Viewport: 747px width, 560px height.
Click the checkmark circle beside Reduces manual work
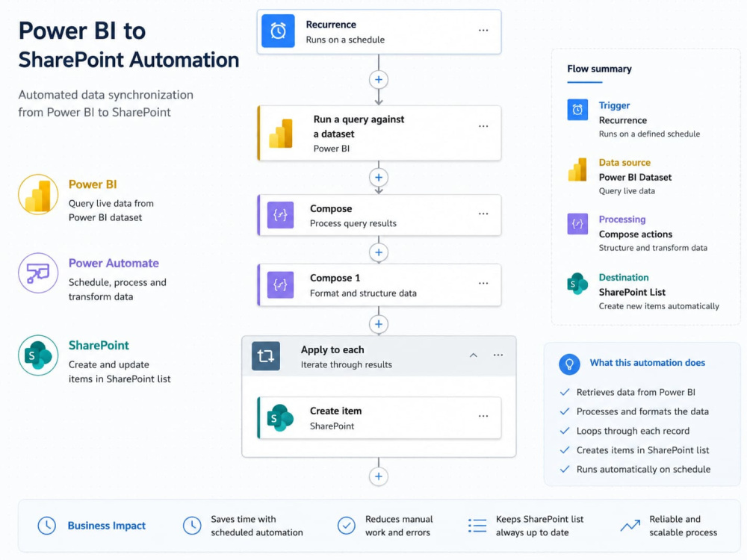347,526
